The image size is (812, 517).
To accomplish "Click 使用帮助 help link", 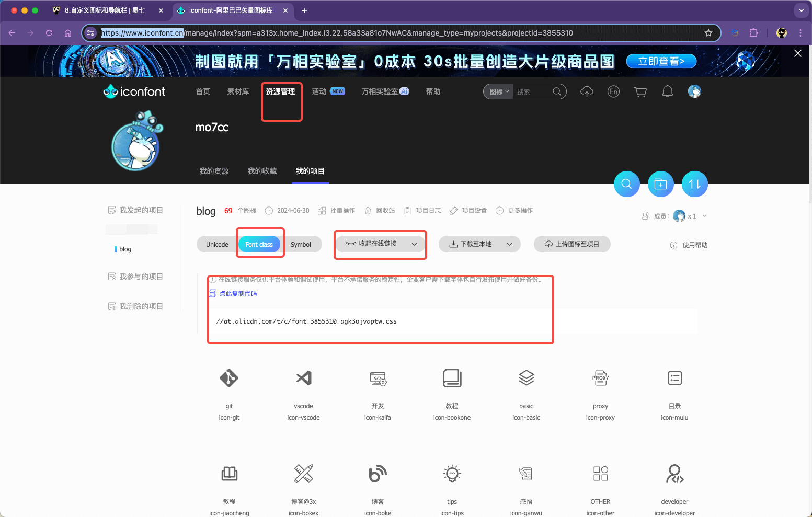I will (x=689, y=245).
